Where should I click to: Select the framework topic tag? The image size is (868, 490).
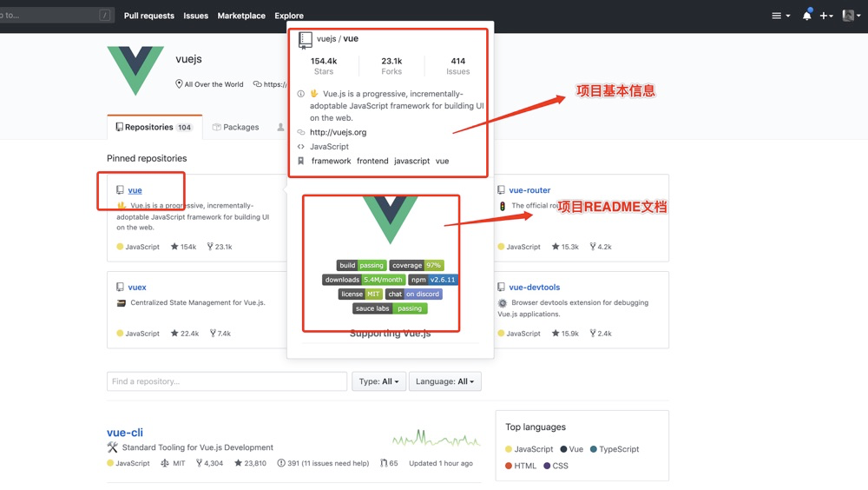click(x=331, y=161)
